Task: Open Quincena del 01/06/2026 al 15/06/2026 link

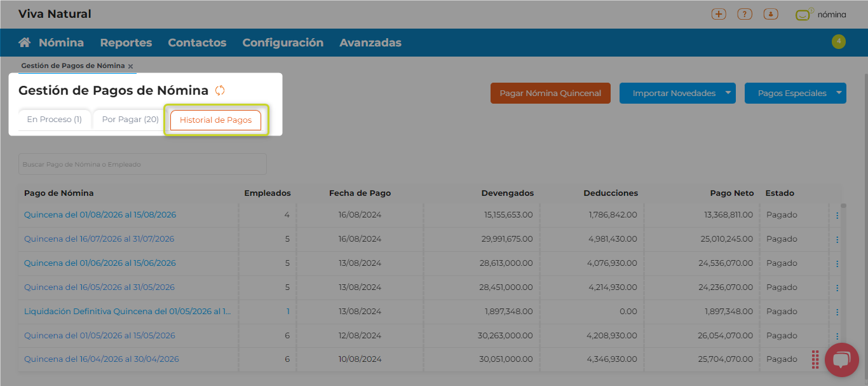Action: [x=100, y=263]
